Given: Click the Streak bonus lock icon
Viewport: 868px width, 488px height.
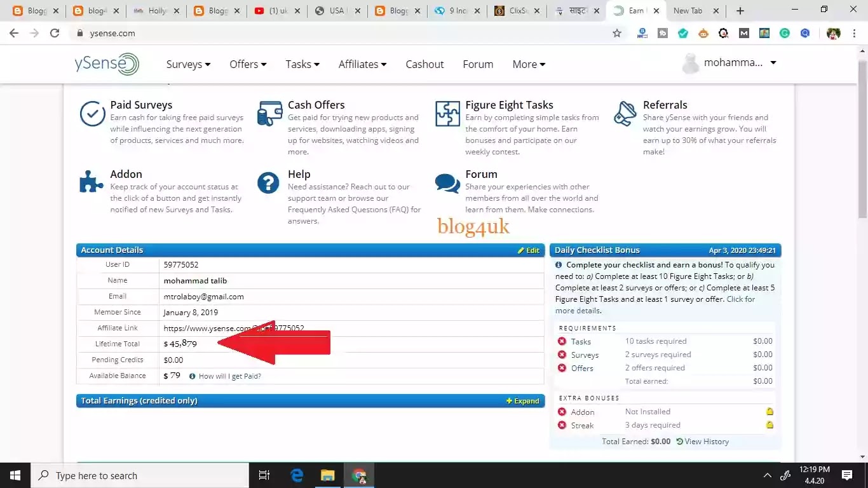Looking at the screenshot, I should (770, 425).
